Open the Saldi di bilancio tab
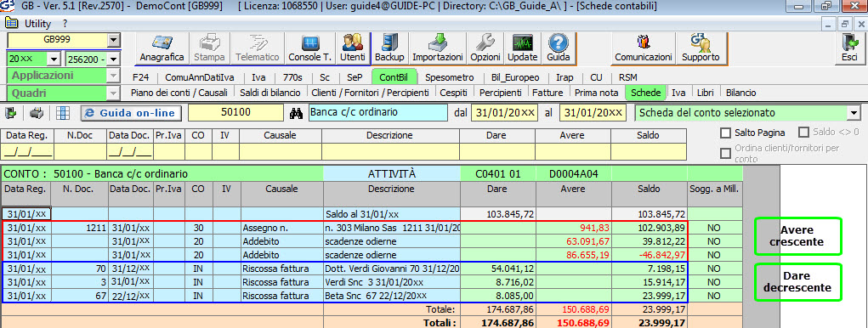 pyautogui.click(x=270, y=93)
